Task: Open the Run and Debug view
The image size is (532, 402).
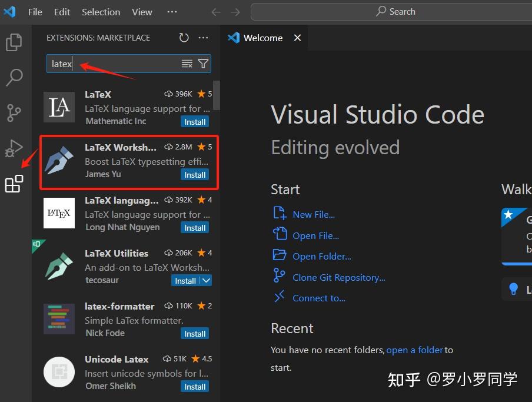Action: click(x=14, y=148)
